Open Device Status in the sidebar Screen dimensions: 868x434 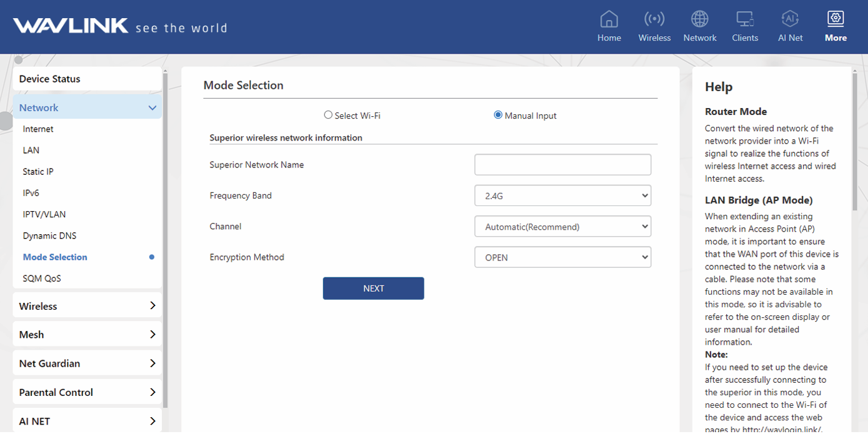(x=87, y=79)
